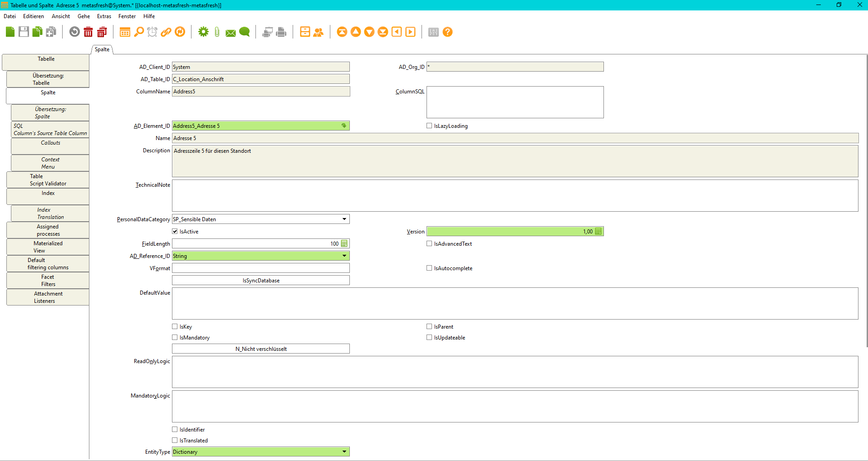Open the AD_Reference_ID String dropdown

344,256
